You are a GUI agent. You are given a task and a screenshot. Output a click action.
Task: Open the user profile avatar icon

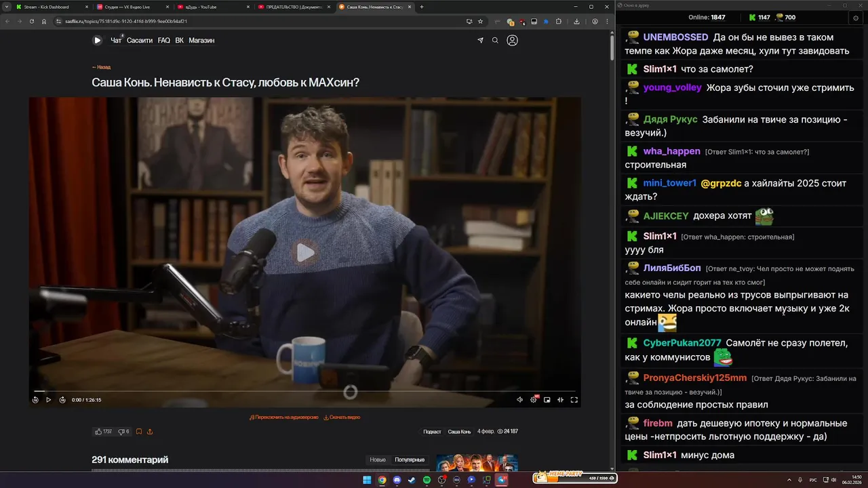click(513, 41)
